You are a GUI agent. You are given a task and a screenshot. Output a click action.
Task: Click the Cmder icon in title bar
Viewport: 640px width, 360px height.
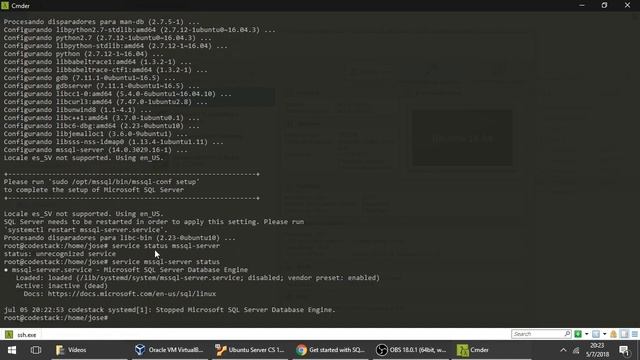[5, 5]
